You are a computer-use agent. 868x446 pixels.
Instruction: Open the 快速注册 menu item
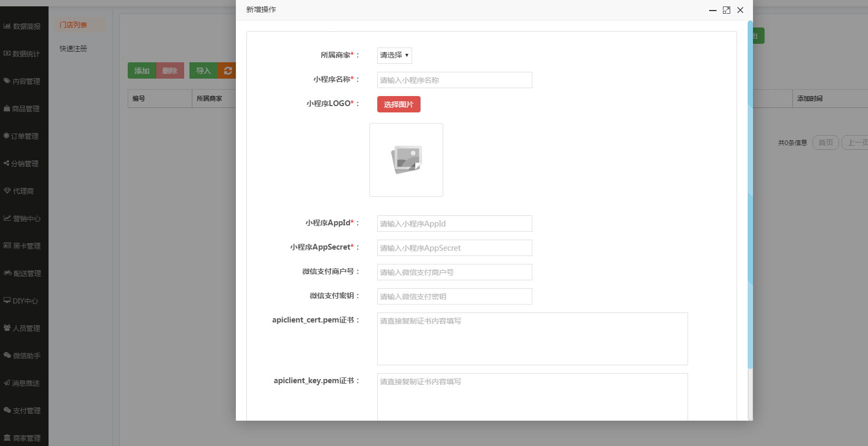73,49
